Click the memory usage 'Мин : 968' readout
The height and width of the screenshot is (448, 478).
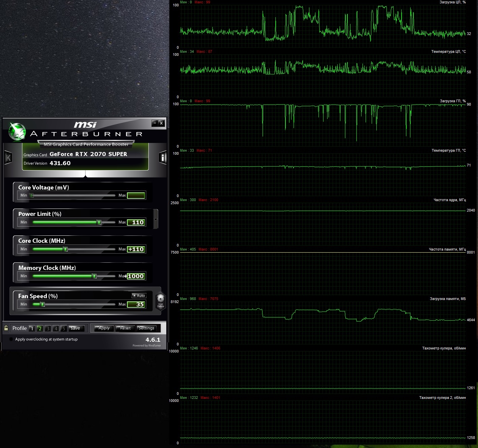click(x=188, y=299)
